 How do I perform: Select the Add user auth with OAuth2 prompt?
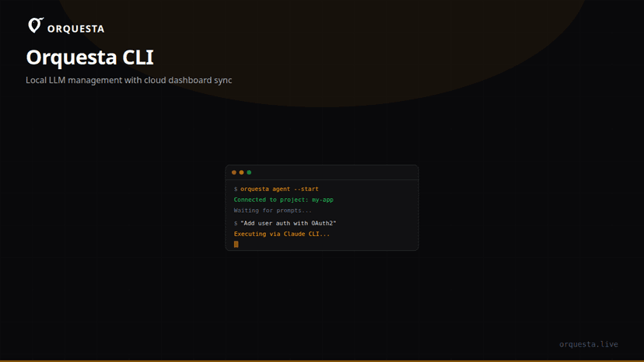click(288, 224)
